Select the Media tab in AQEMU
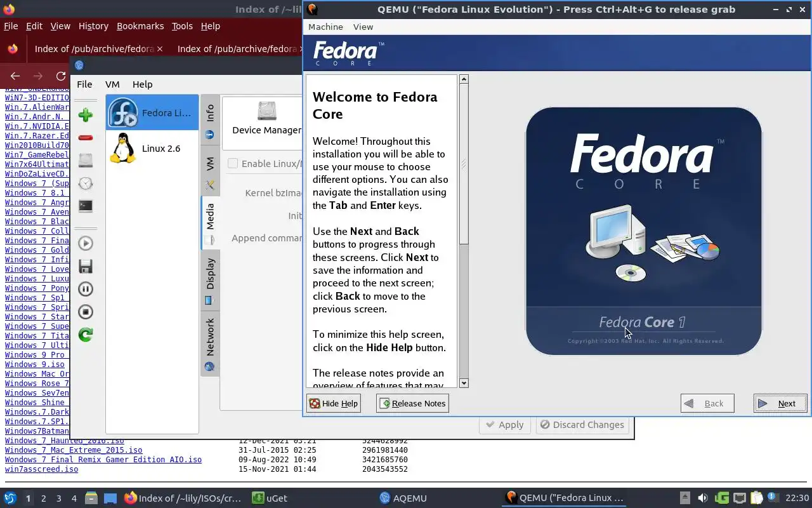Image resolution: width=812 pixels, height=508 pixels. pyautogui.click(x=210, y=224)
